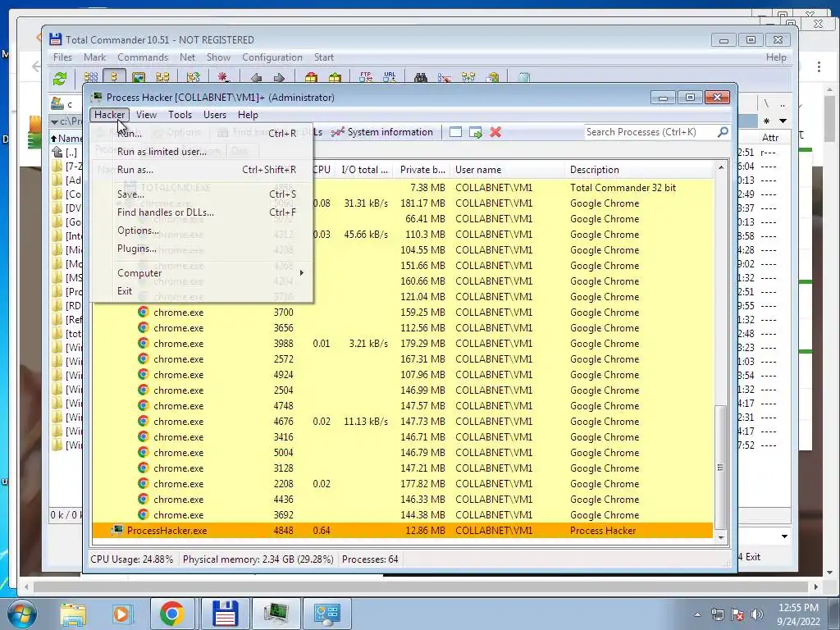The height and width of the screenshot is (630, 840).
Task: Open Chrome from the taskbar
Action: (x=172, y=614)
